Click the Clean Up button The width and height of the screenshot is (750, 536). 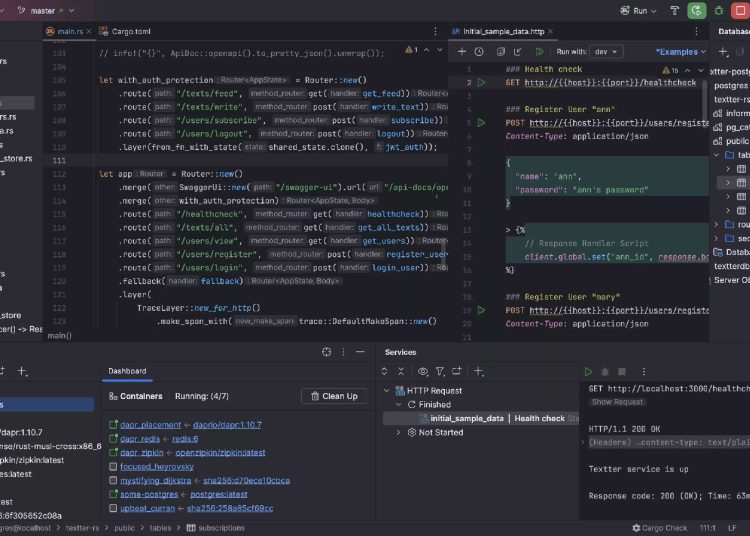coord(333,396)
